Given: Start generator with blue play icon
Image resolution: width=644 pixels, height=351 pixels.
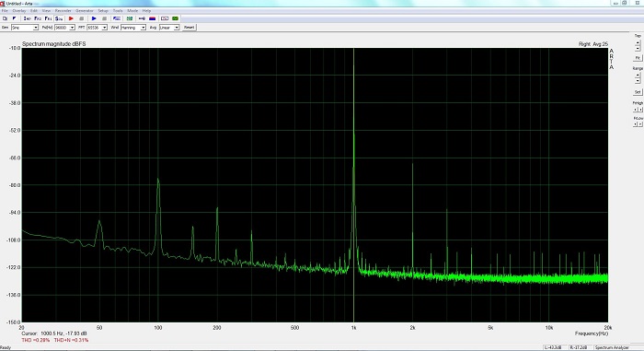Looking at the screenshot, I should point(94,18).
